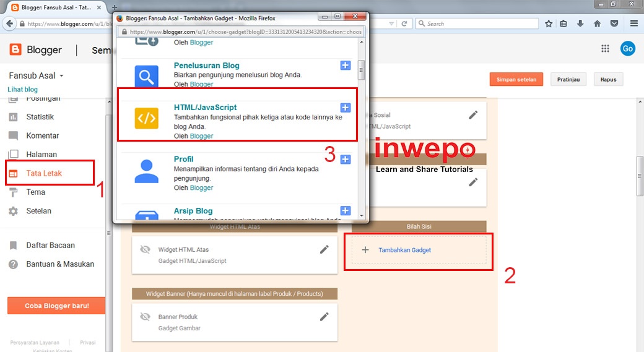Click Tambahkan Gadget in Bilah Sisi
The width and height of the screenshot is (644, 352).
coord(404,250)
